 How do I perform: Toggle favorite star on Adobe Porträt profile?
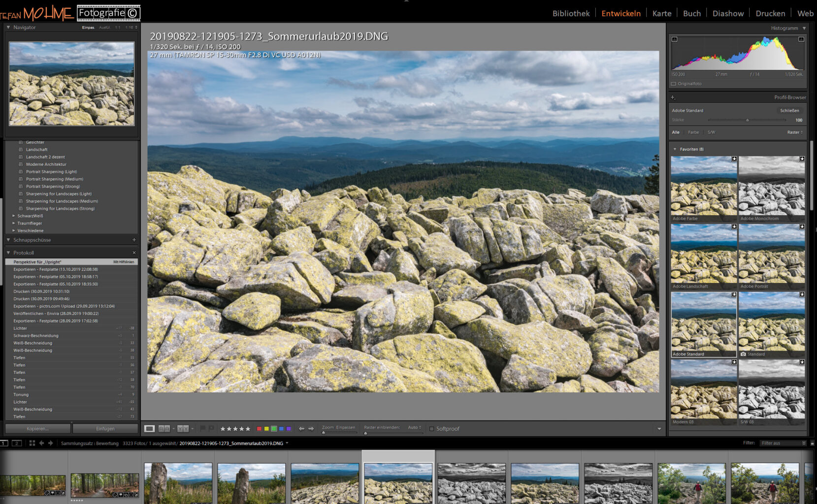click(x=802, y=227)
